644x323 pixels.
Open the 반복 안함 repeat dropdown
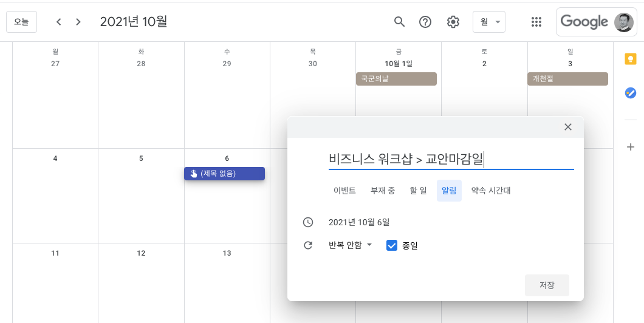point(351,245)
